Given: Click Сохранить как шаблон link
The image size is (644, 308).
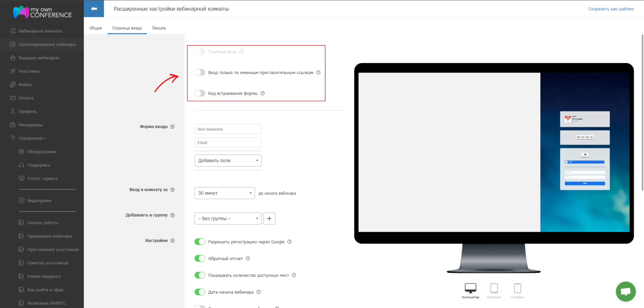Looking at the screenshot, I should pyautogui.click(x=611, y=9).
